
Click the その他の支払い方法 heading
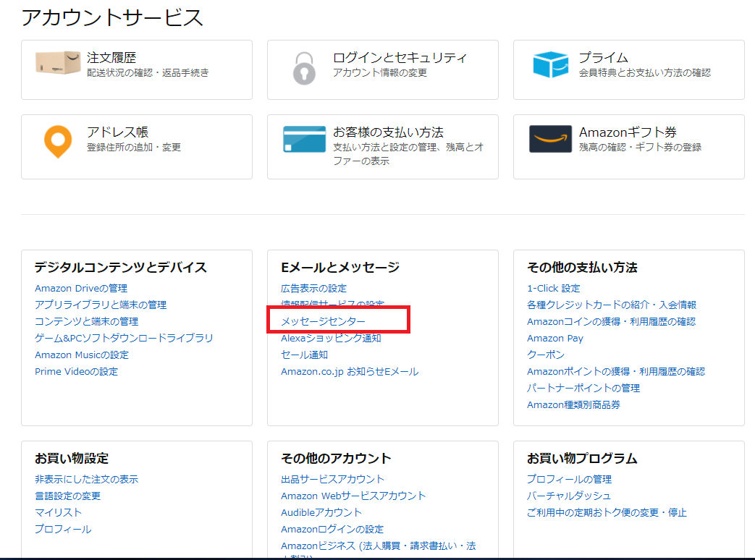[582, 268]
